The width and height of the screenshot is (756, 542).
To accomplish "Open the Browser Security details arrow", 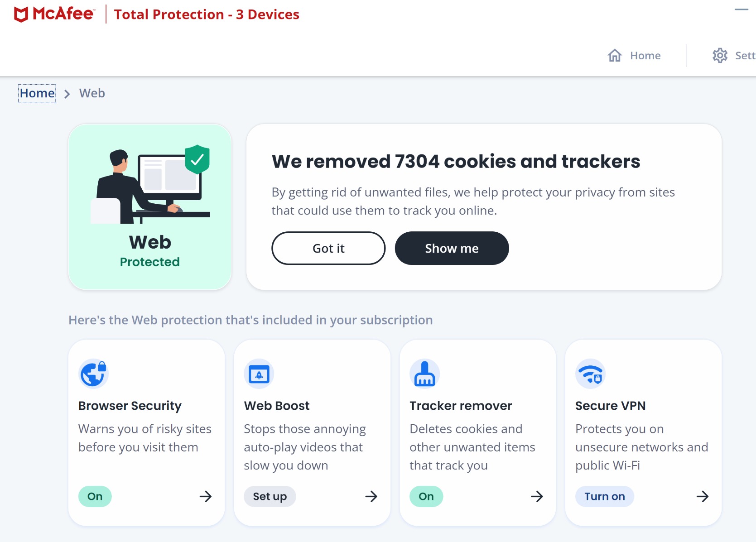I will point(206,497).
